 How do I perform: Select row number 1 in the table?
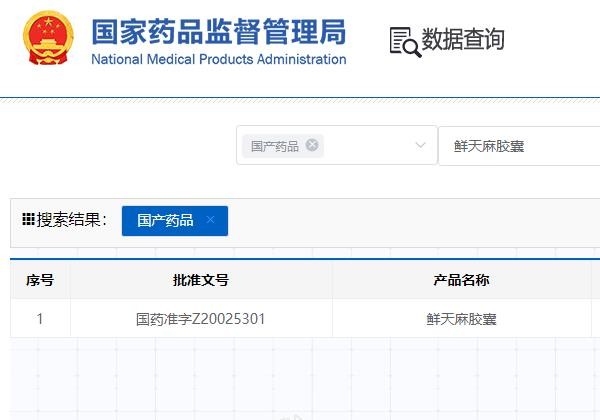pyautogui.click(x=40, y=319)
